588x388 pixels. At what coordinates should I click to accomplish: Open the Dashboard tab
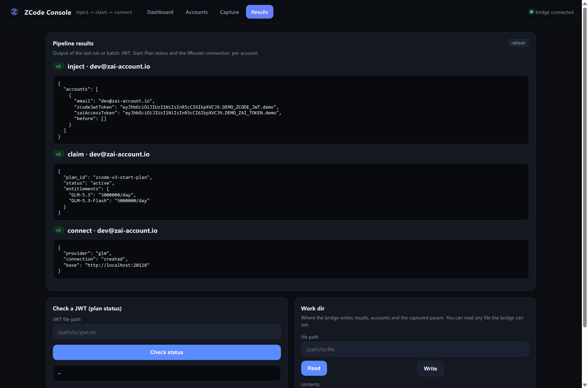tap(160, 12)
